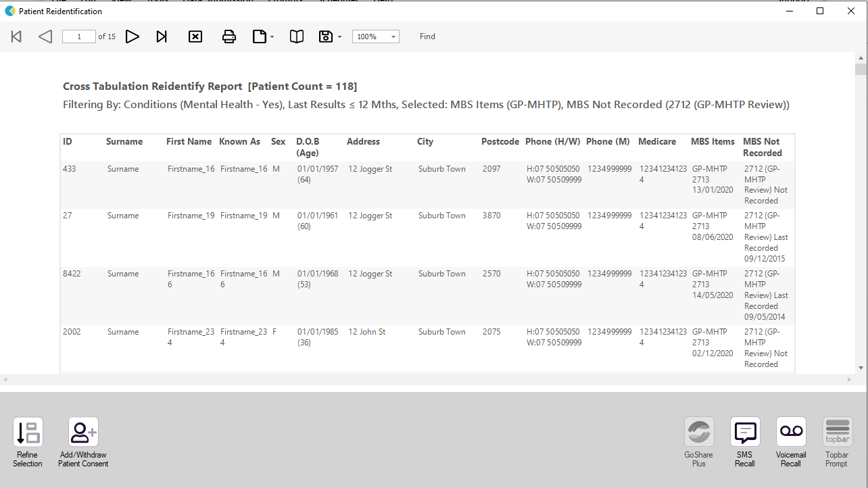Click the MBS Not Recorded header
Image resolution: width=868 pixels, height=488 pixels.
(763, 147)
